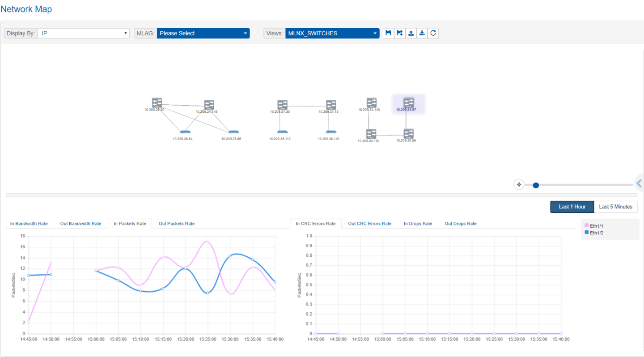Click the download icon in toolbar
The width and height of the screenshot is (644, 357).
pyautogui.click(x=422, y=33)
